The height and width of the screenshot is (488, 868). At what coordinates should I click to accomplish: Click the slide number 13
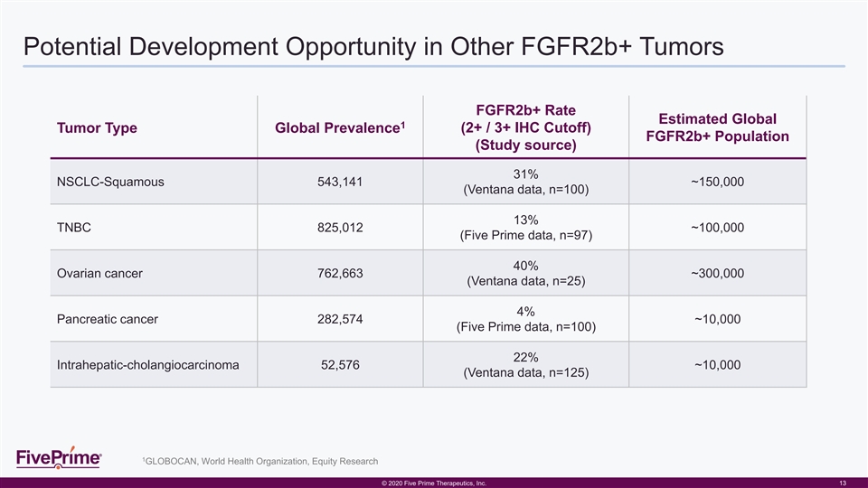844,483
